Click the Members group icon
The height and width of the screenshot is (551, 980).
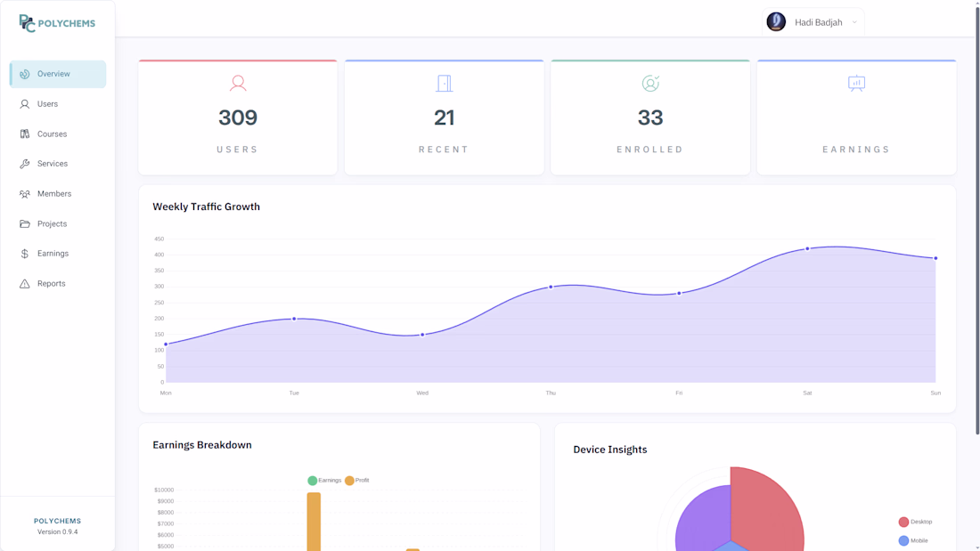click(x=24, y=194)
